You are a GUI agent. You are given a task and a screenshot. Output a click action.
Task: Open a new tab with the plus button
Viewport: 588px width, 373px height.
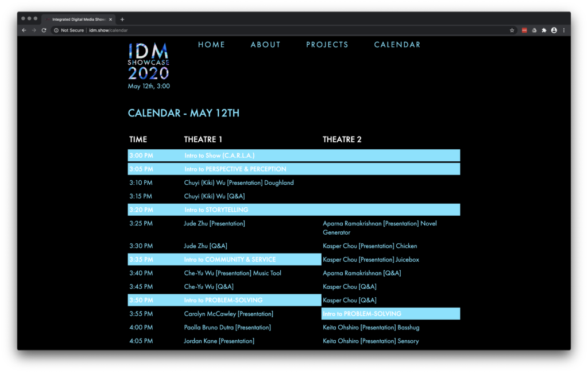[x=122, y=19]
